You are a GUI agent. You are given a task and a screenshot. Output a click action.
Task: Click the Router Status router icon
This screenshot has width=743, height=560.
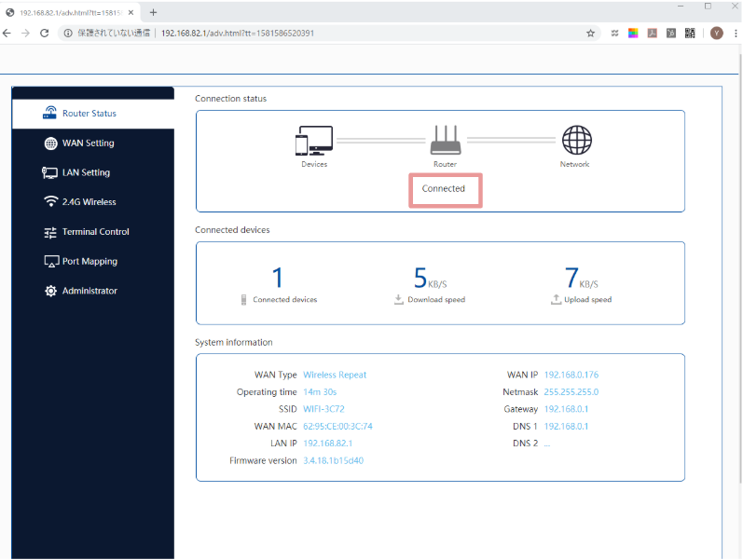tap(49, 113)
